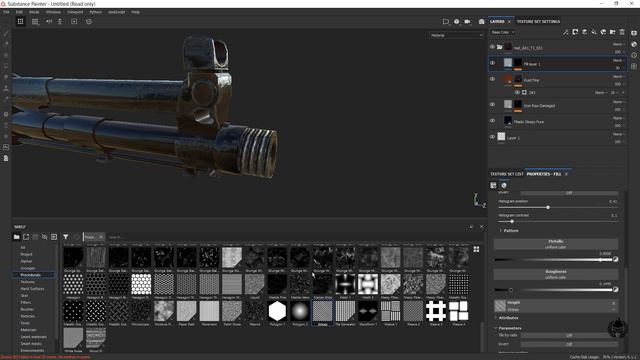Viewport: 640px width, 360px height.
Task: Open blend mode dropdown for Fill layer 1
Action: pos(618,60)
